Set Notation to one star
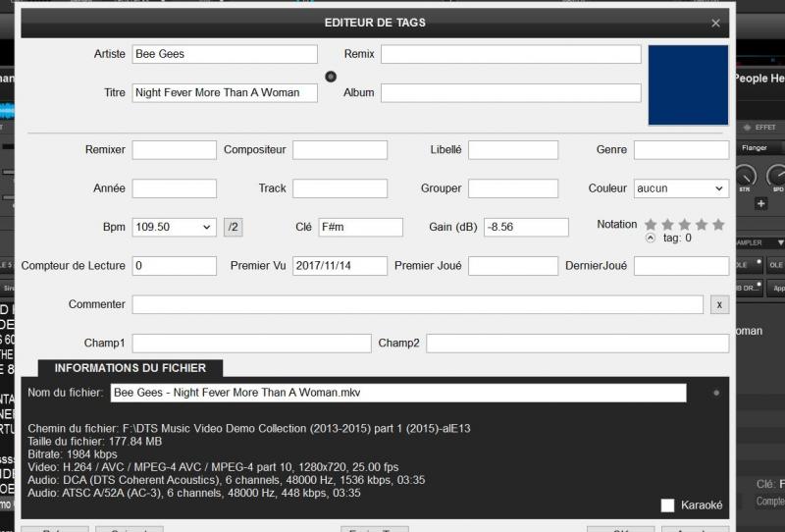 coord(651,225)
